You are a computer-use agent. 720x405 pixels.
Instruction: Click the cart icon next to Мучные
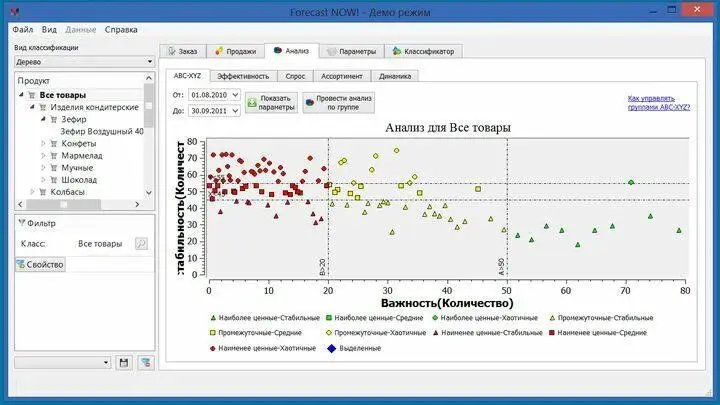pos(54,168)
